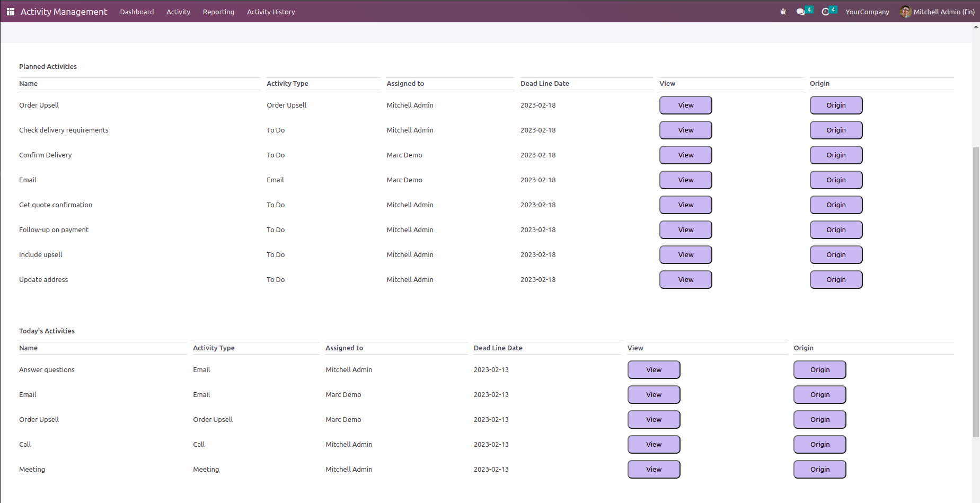Screen dimensions: 980x503
Task: Click Marc Demo in Confirm Delivery row
Action: [404, 155]
